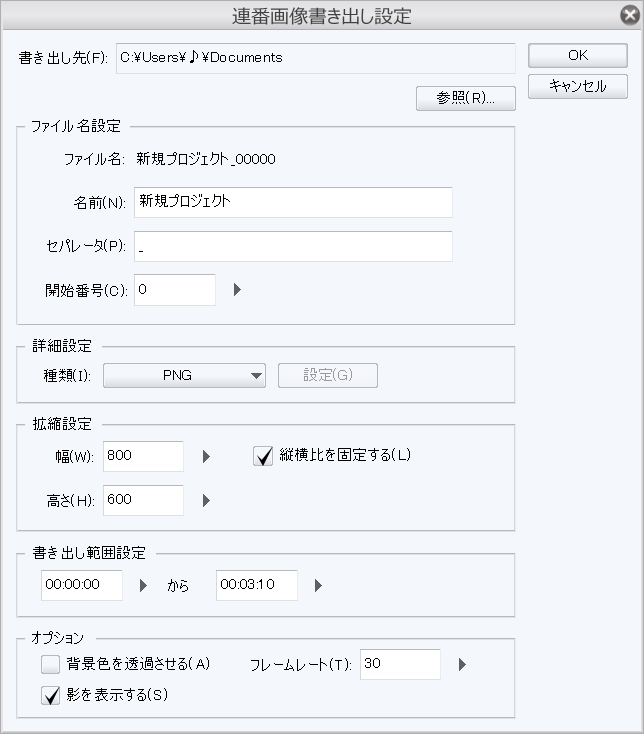Click the arrow after end time 00:03:10

pyautogui.click(x=318, y=586)
